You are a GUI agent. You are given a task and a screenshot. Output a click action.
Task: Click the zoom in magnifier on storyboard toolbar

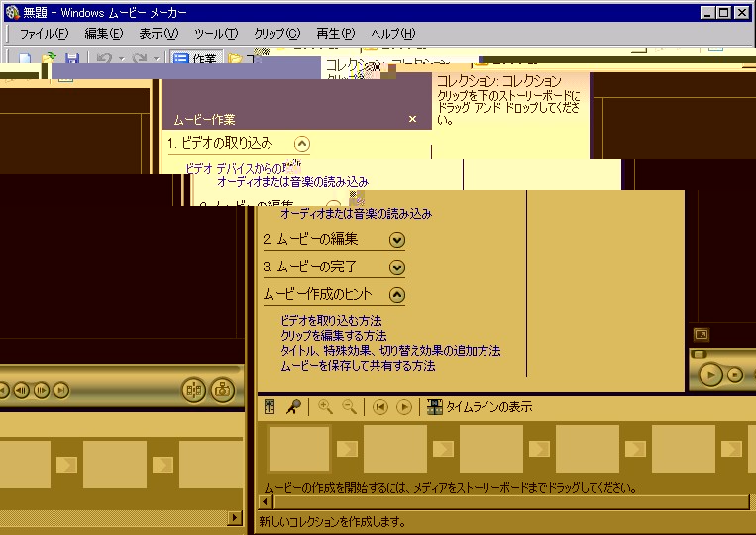(325, 407)
